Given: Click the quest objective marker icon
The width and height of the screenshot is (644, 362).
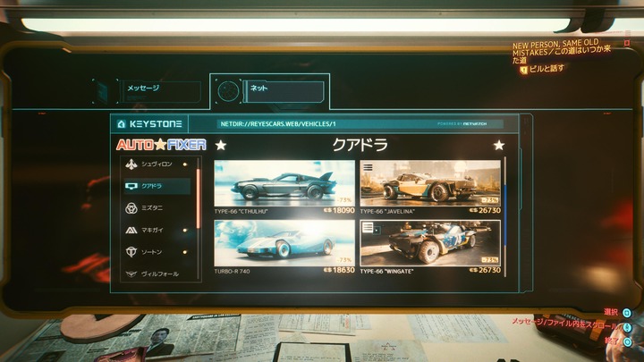Looking at the screenshot, I should click(523, 71).
